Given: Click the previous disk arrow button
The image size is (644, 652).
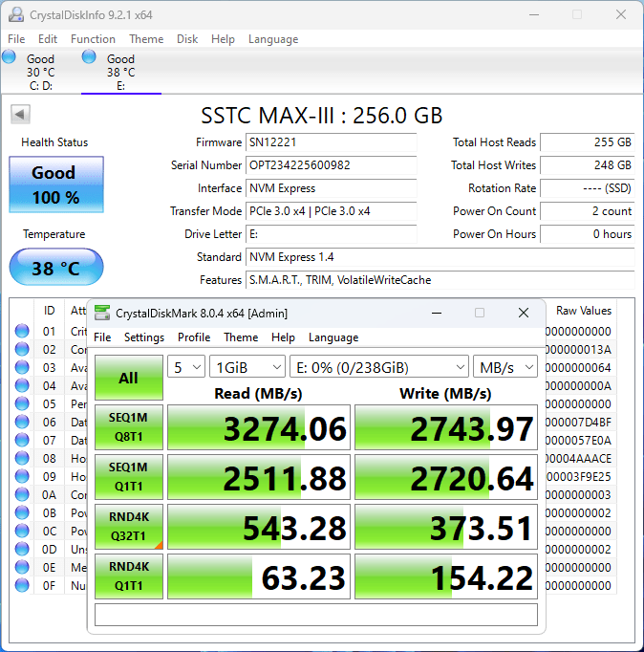Looking at the screenshot, I should 19,115.
